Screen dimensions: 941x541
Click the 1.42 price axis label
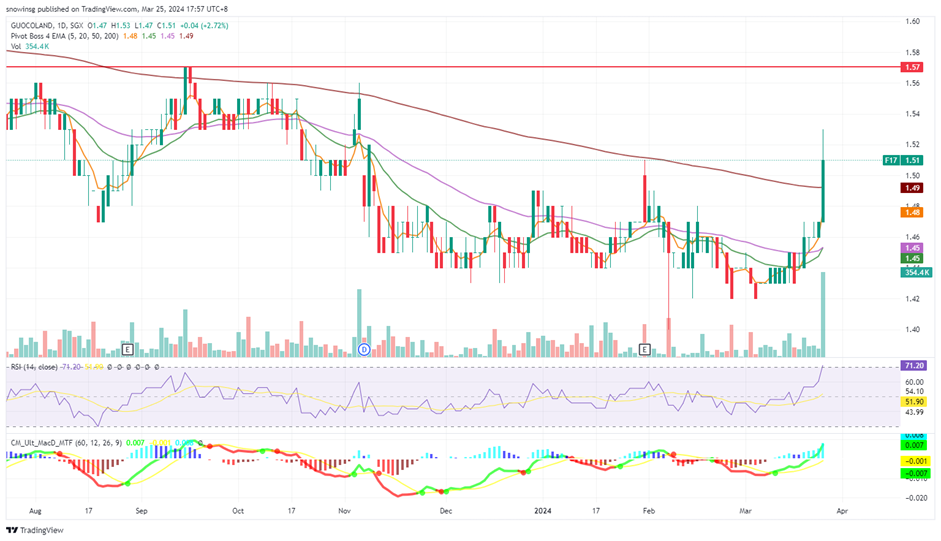click(912, 299)
